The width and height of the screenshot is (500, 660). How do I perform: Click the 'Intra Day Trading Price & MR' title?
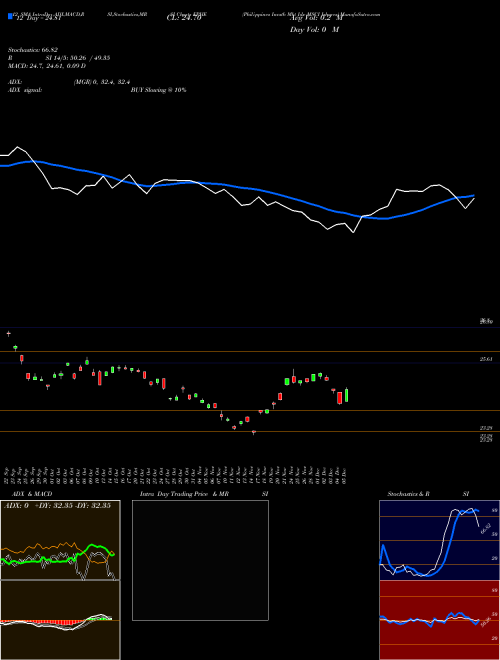(x=184, y=494)
